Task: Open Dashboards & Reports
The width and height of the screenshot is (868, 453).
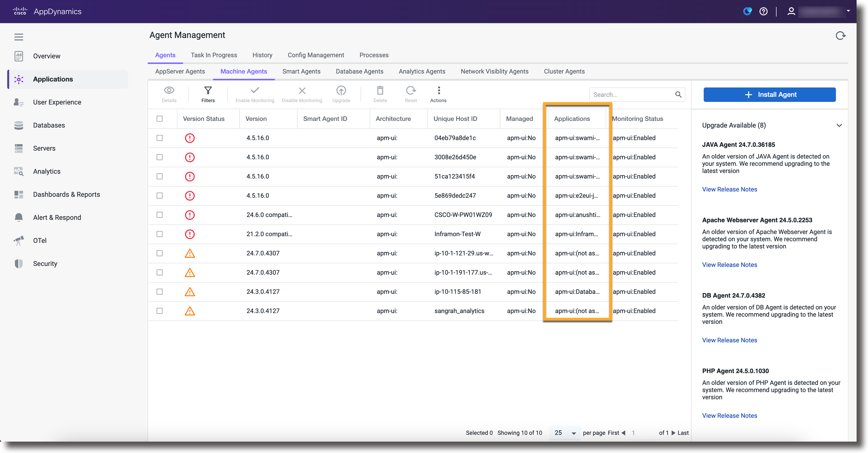Action: click(66, 195)
